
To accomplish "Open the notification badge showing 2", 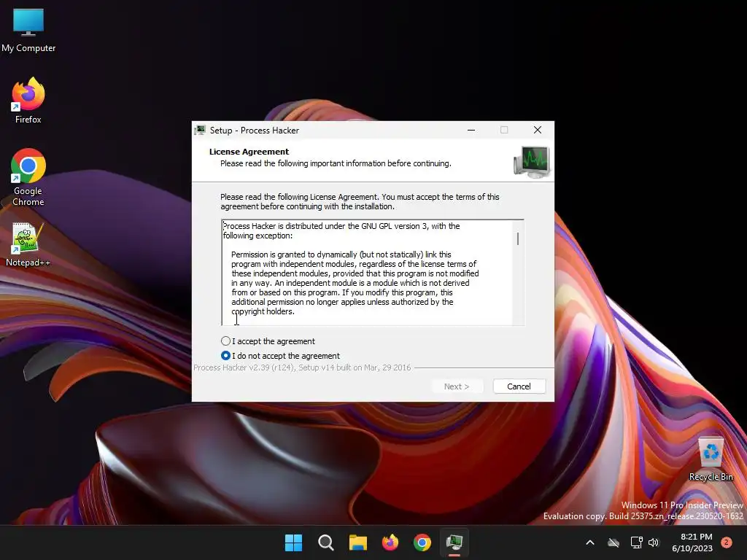I will tap(727, 542).
